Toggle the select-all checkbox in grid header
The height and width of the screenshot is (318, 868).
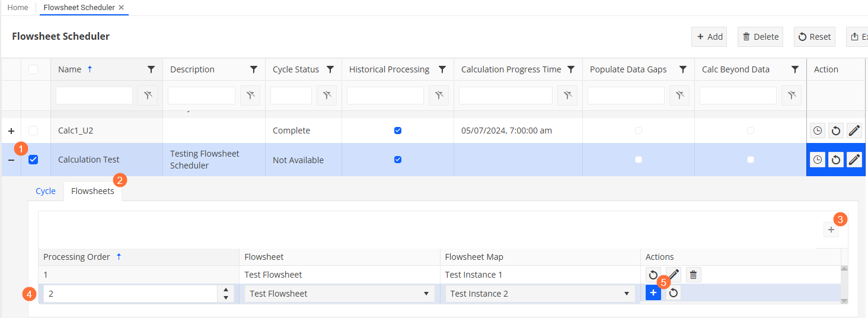(x=33, y=69)
